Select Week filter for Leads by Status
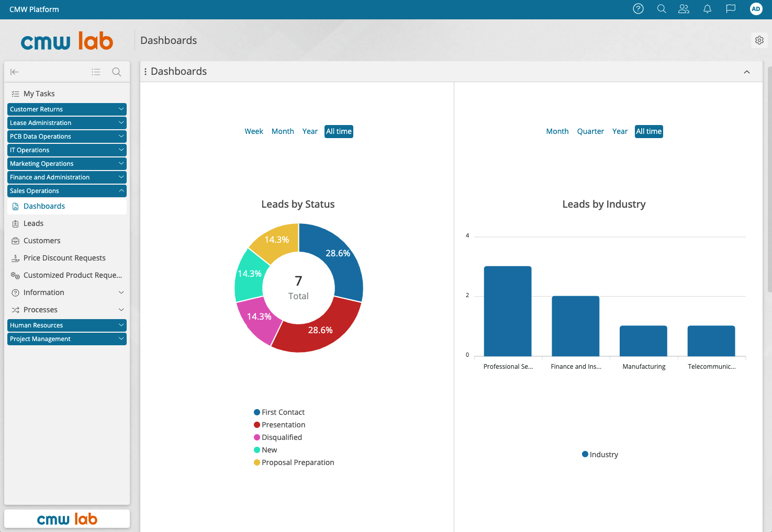The image size is (772, 532). click(x=254, y=131)
